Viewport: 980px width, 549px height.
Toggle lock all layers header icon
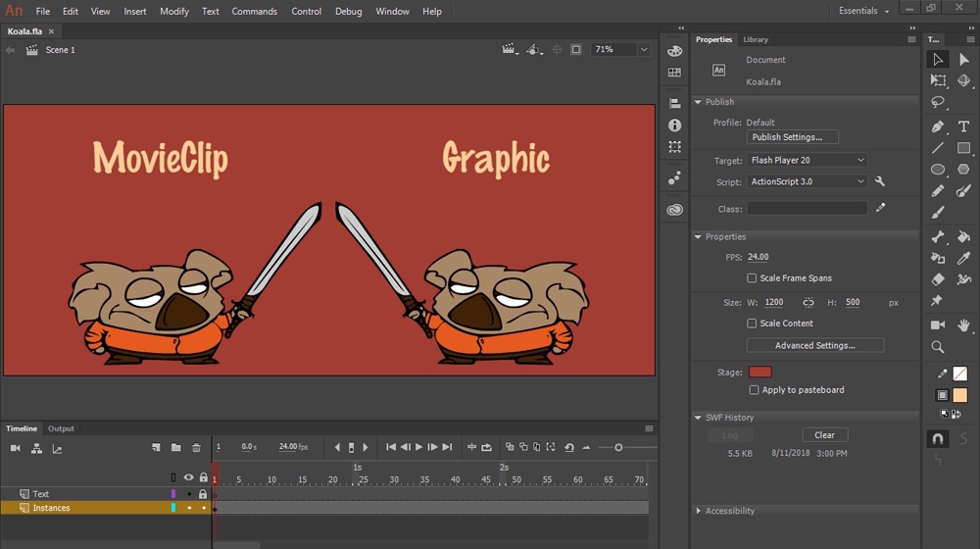pos(203,477)
